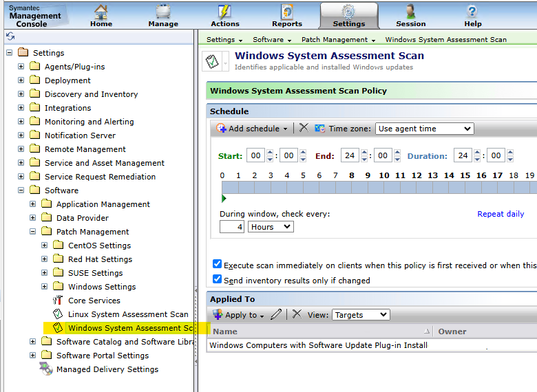Click the Core Services tools icon

[58, 301]
